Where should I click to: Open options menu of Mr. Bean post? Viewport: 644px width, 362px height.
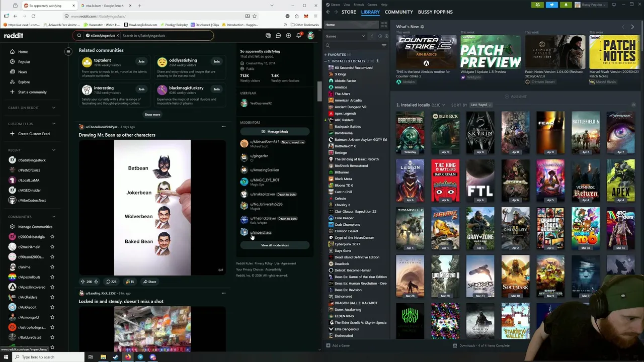pos(224,127)
